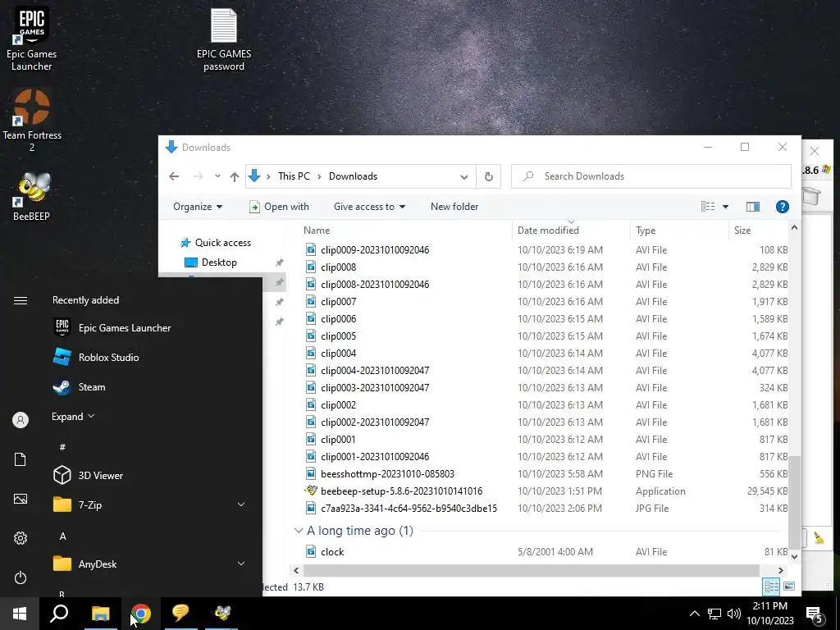Open the Start menu power icon

click(x=21, y=577)
